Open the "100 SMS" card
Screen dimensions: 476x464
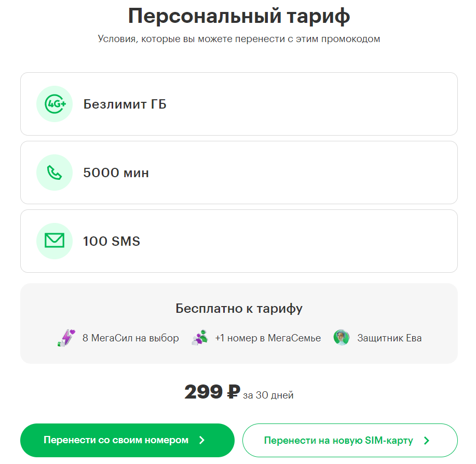coord(239,241)
